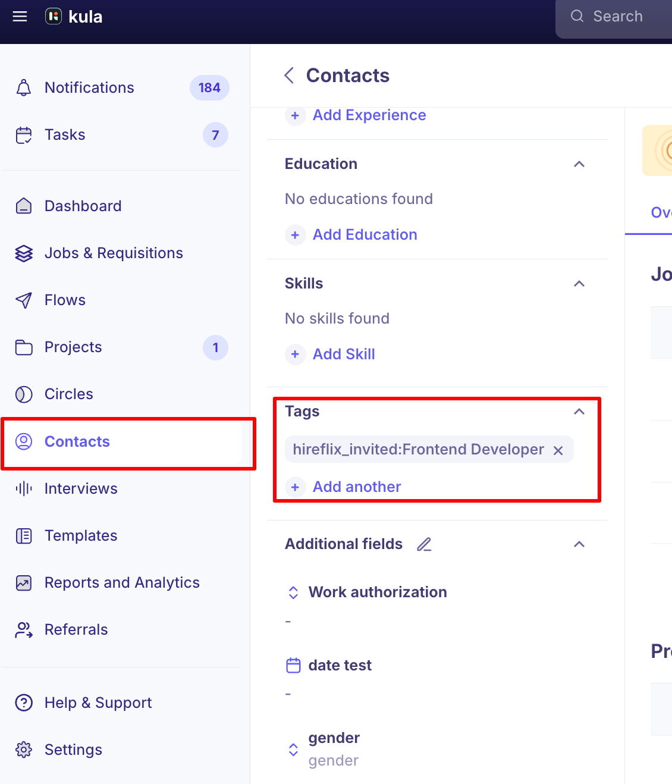Screen dimensions: 672x784
Task: Edit Additional fields with pencil icon
Action: click(x=424, y=544)
